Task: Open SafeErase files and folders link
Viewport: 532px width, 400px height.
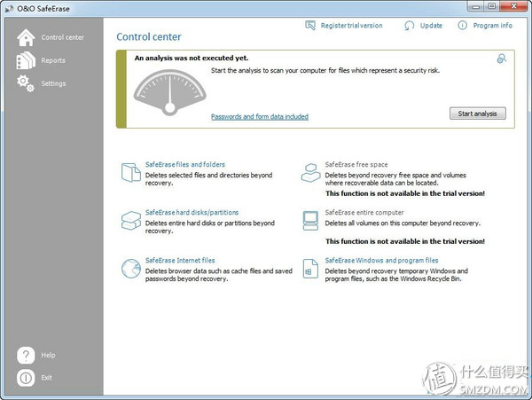Action: click(185, 165)
